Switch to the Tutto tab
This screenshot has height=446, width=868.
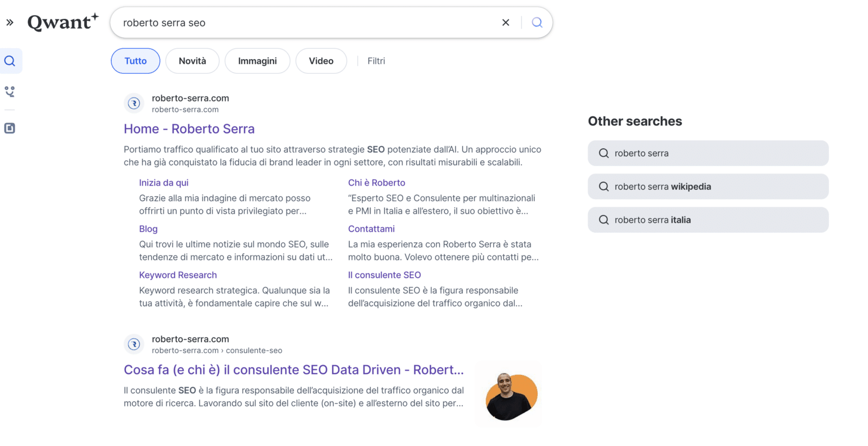tap(136, 61)
